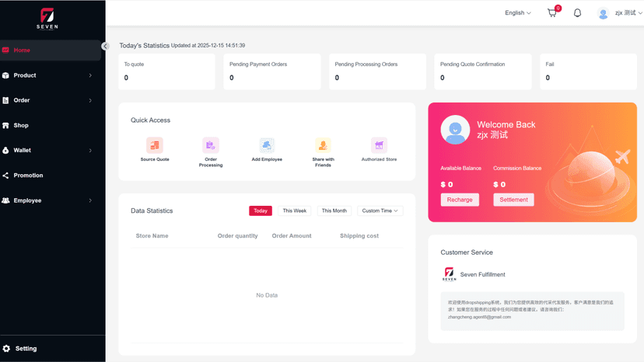Open Add Employee quick access icon

267,145
